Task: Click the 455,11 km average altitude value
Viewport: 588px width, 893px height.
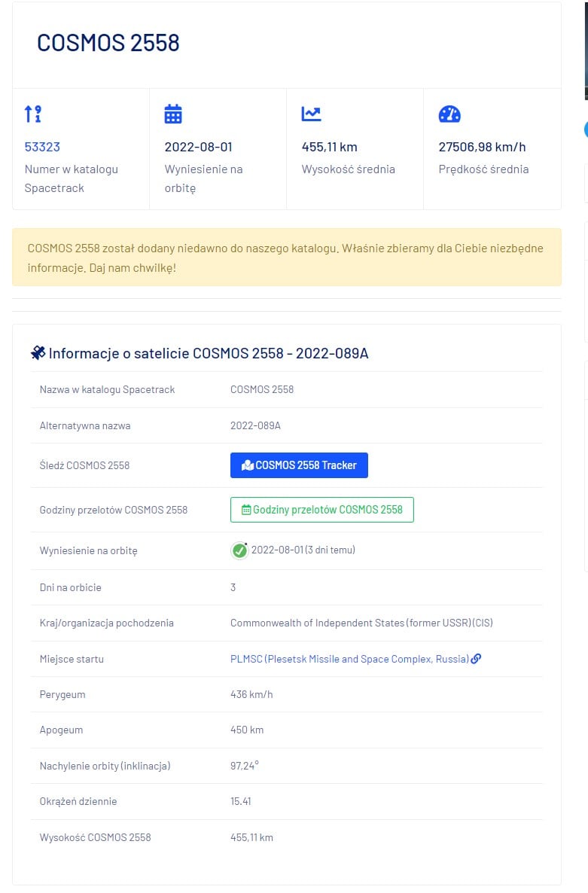Action: [329, 147]
